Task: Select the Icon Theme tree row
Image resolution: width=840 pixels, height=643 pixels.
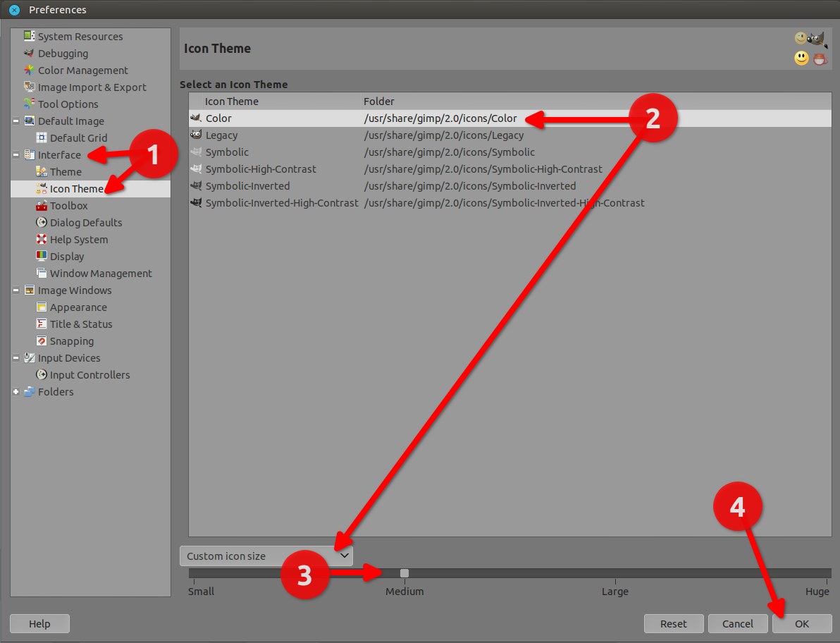Action: 90,189
